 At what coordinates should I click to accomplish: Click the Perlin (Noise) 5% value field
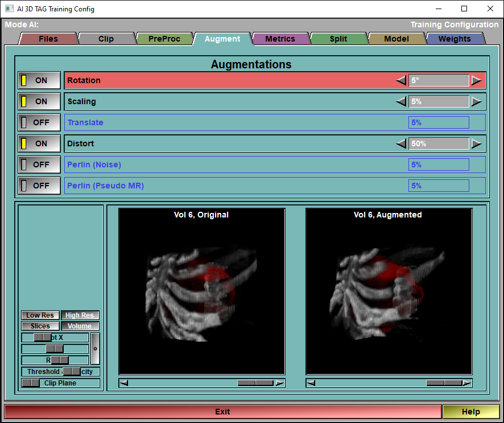click(x=439, y=165)
